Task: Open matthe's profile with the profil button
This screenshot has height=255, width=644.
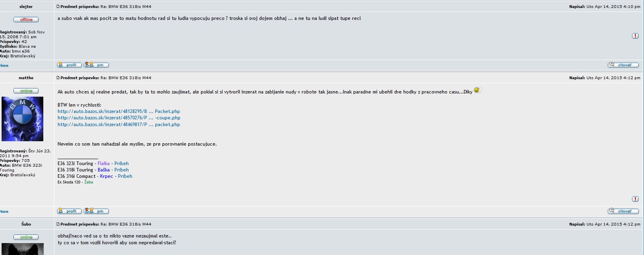Action: [x=70, y=211]
